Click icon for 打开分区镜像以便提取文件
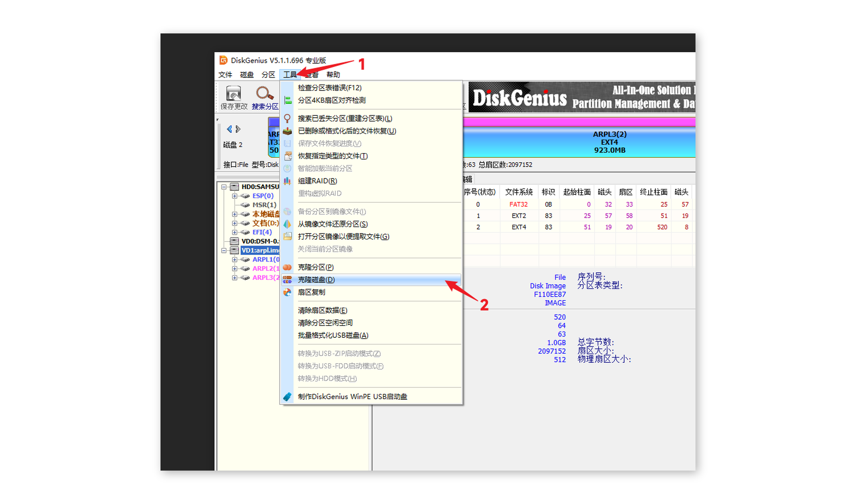 coord(288,237)
